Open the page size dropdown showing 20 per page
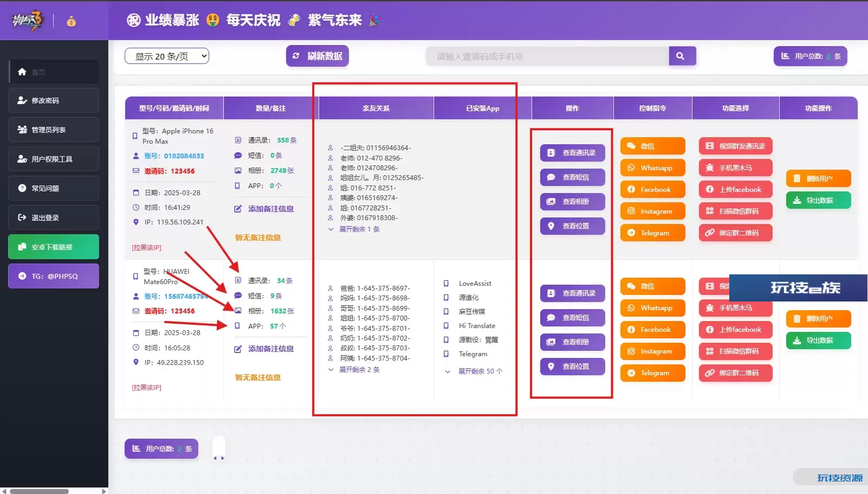Screen dimensions: 868x494 tap(166, 56)
